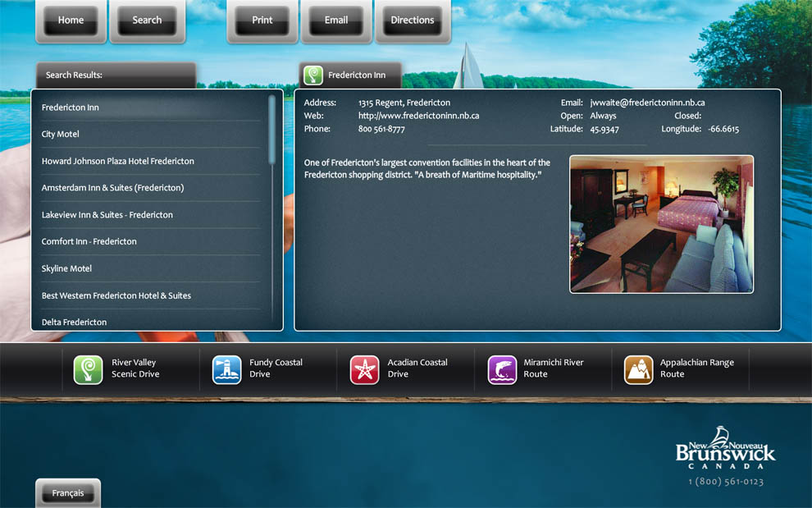
Task: Click the jwwaite@frederictoninn.nb.ca email address
Action: pos(647,103)
